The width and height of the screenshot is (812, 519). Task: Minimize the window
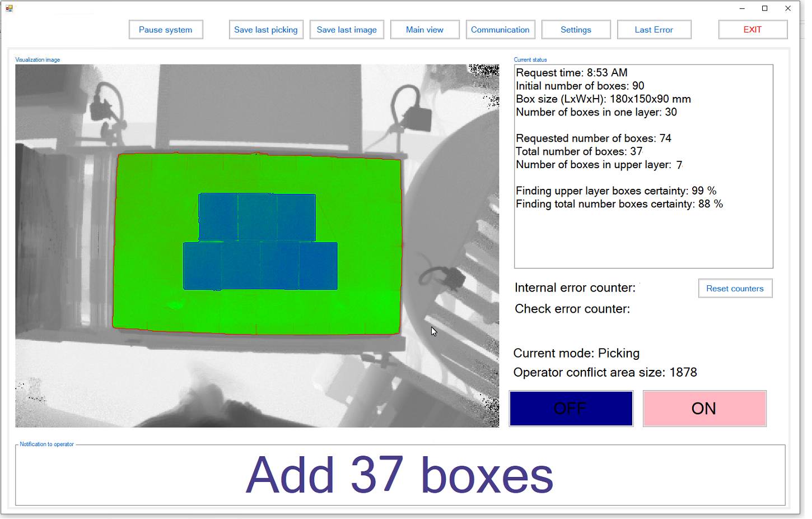[742, 8]
